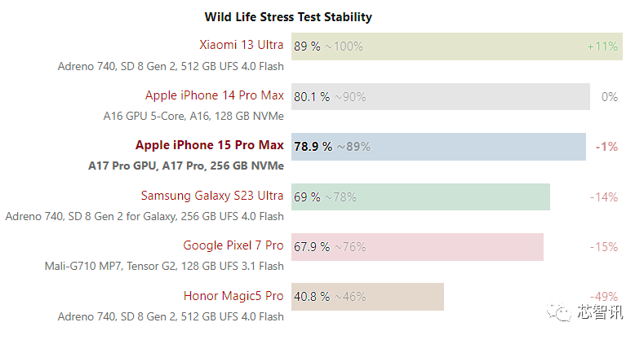Click the +11% difference label
The width and height of the screenshot is (644, 340).
pos(602,46)
